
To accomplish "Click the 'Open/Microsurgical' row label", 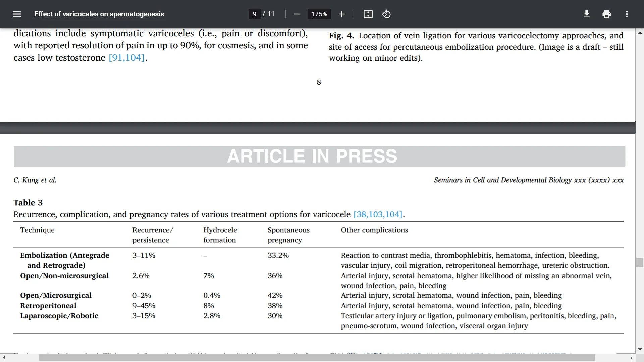I will click(x=56, y=295).
